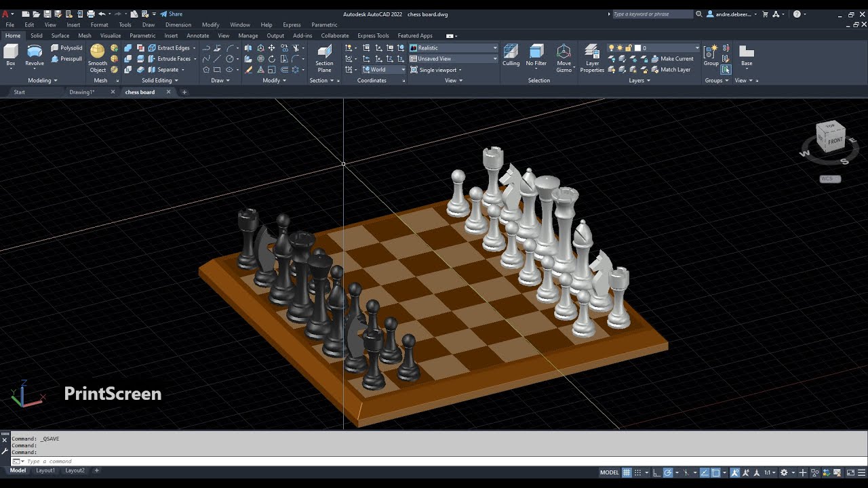Screen dimensions: 868x488
Task: Open the Unsaved View dropdown
Action: point(453,59)
